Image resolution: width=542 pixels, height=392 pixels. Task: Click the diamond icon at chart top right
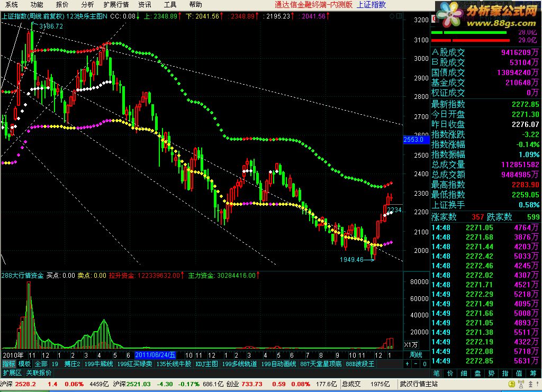tap(392, 16)
